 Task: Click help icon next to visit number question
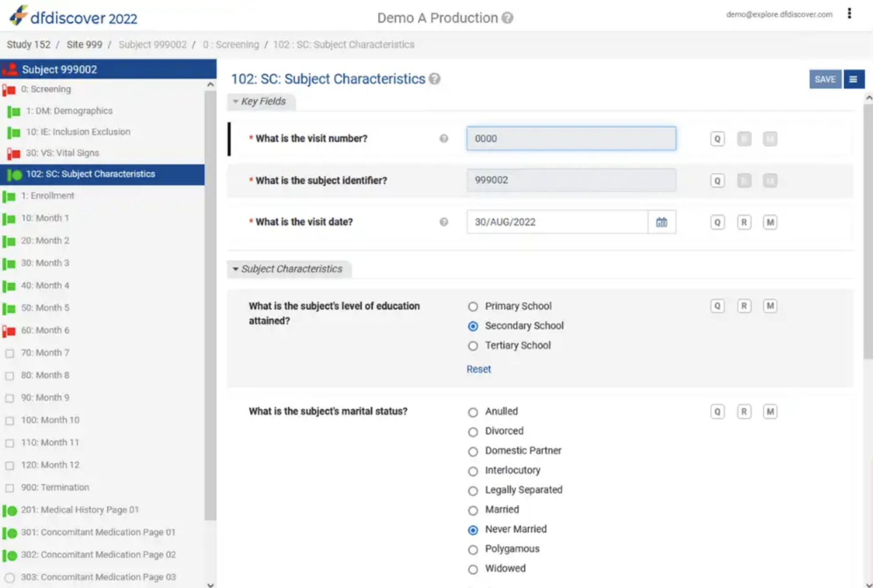(x=443, y=139)
